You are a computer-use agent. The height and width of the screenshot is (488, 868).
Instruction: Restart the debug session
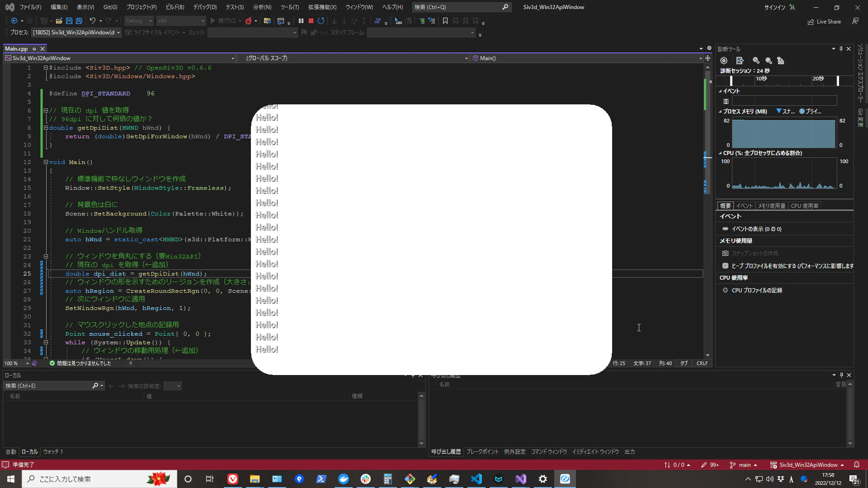321,21
